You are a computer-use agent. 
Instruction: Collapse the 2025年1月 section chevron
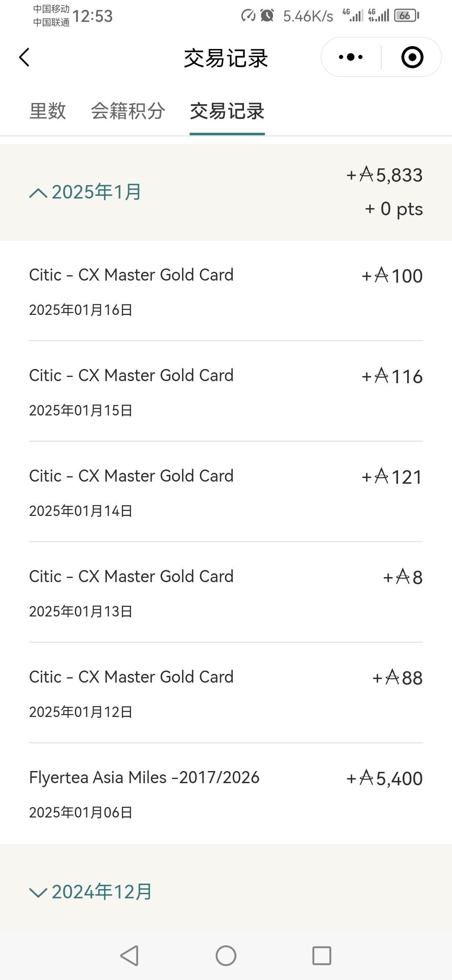(39, 193)
